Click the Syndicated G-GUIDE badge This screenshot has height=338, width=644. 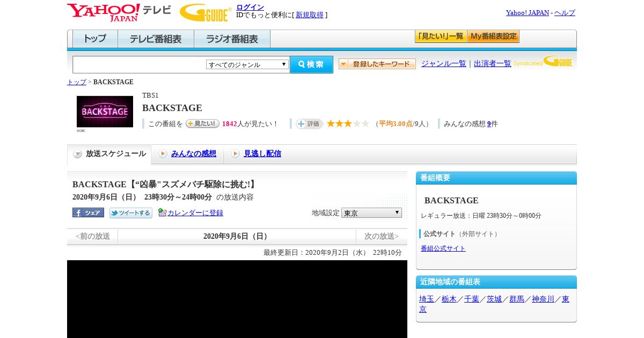(543, 61)
